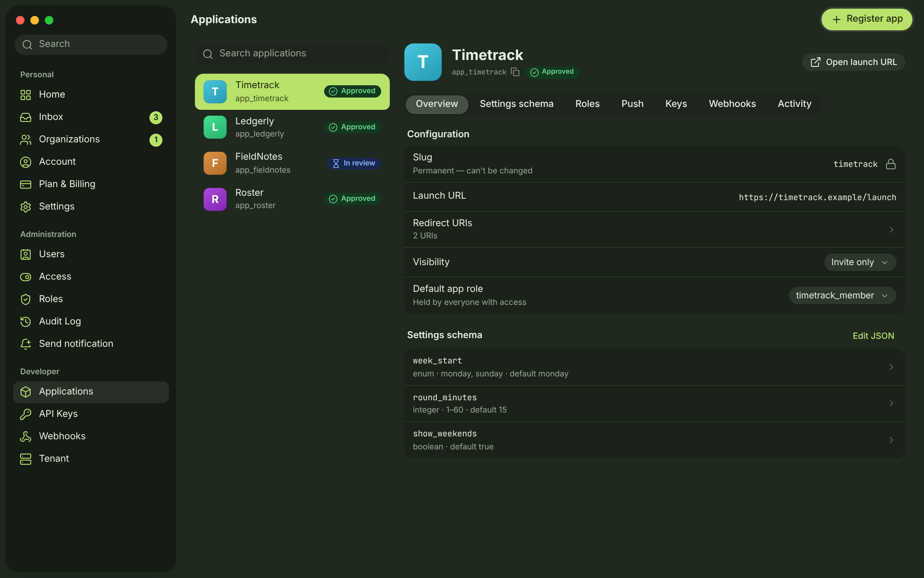Focus the Search applications field
This screenshot has height=578, width=924.
[292, 53]
